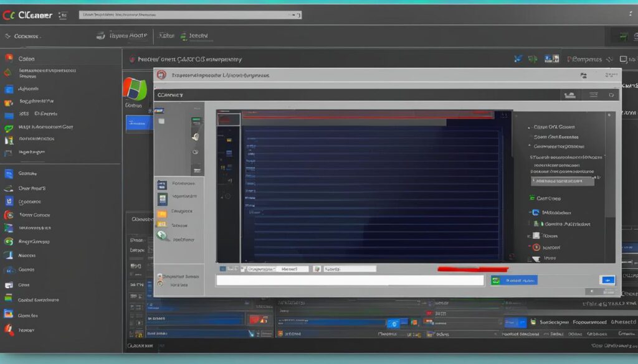Open the 'PCompenes' header option
Viewport: 638px width, 364px height.
584,59
